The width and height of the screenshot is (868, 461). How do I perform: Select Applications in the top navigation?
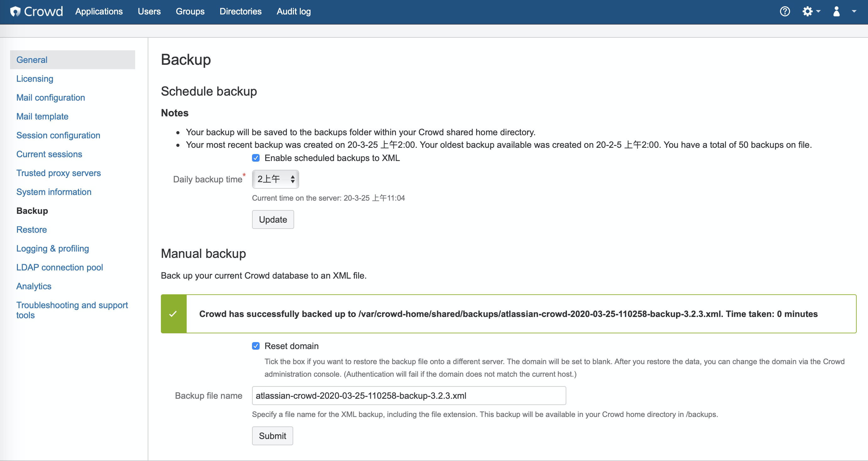coord(99,11)
